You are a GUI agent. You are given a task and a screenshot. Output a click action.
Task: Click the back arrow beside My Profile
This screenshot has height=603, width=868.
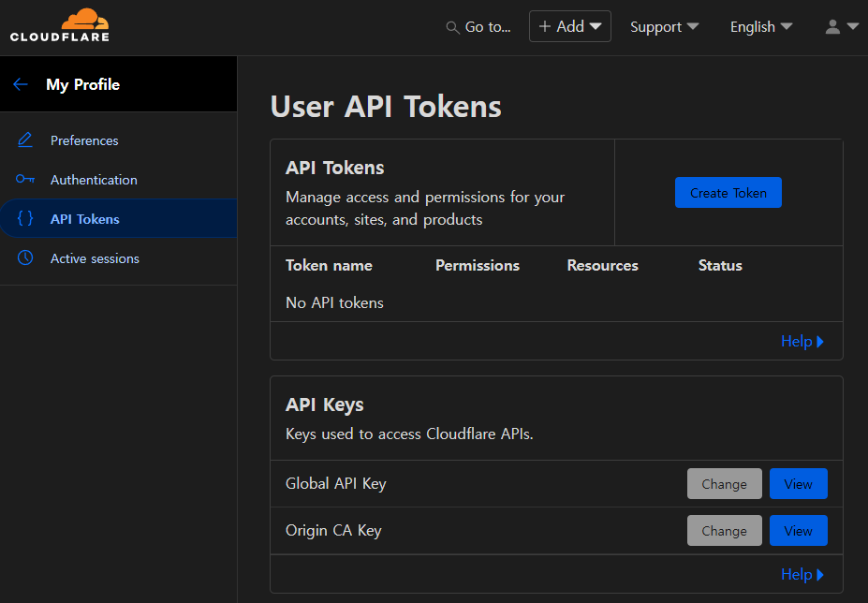(x=21, y=84)
